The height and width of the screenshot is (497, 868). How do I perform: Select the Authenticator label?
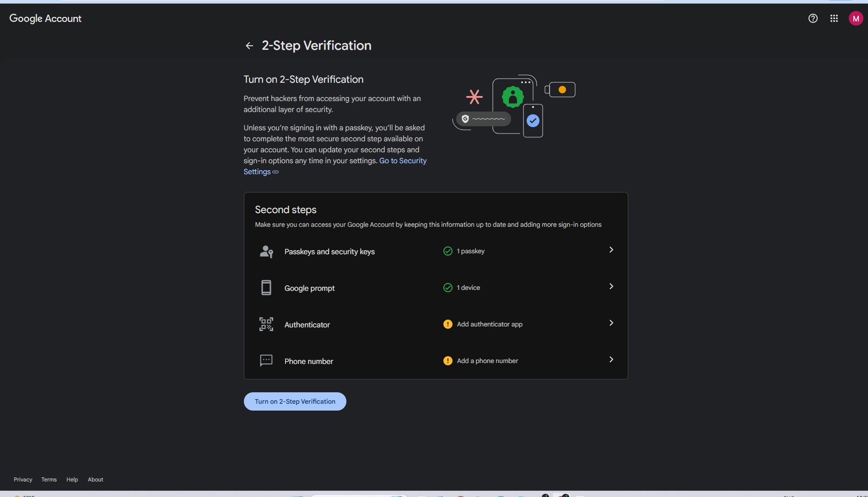coord(307,325)
